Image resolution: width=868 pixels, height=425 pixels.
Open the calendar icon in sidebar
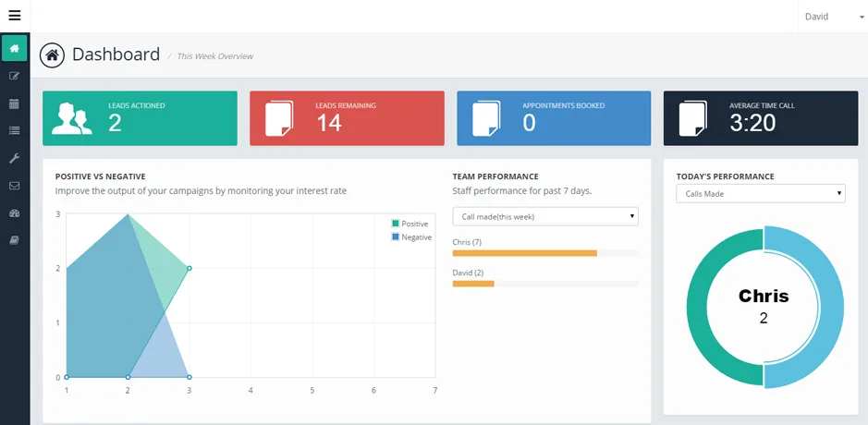click(x=15, y=103)
